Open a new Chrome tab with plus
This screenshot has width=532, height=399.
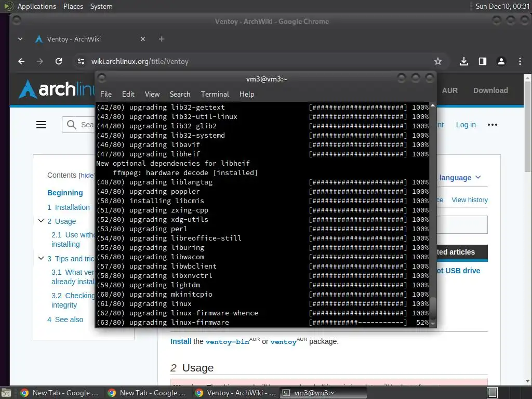click(x=162, y=39)
